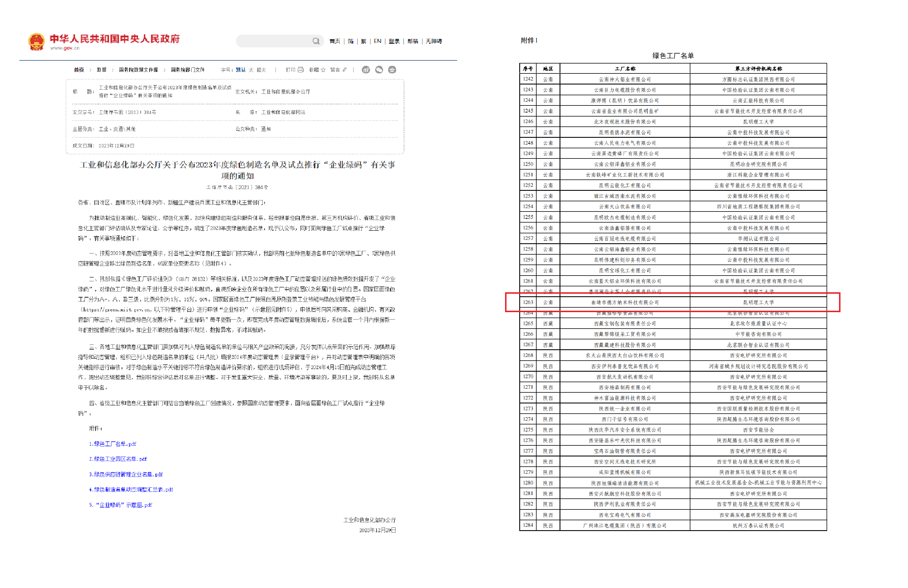The image size is (908, 588).
Task: Click the 附件1 label above table
Action: (x=529, y=40)
